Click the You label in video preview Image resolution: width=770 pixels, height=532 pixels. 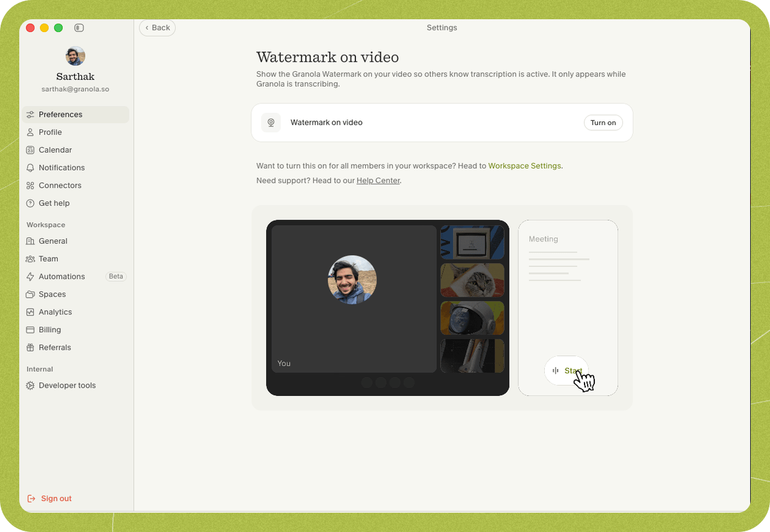point(284,363)
